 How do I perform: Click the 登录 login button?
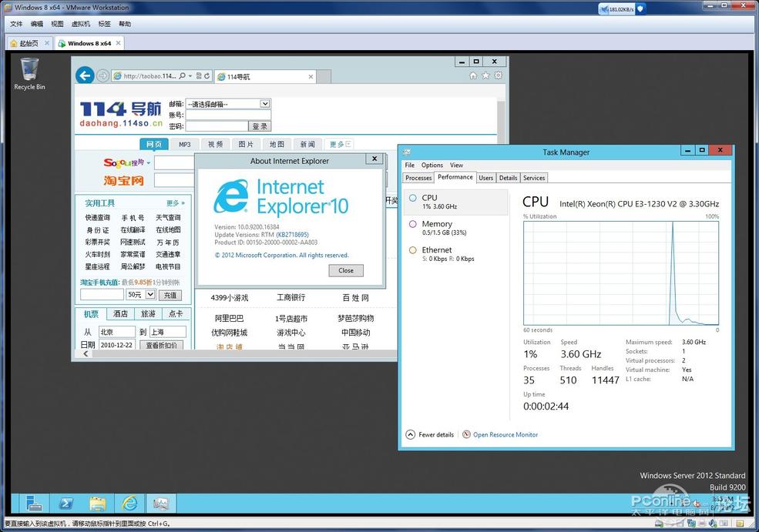point(260,126)
